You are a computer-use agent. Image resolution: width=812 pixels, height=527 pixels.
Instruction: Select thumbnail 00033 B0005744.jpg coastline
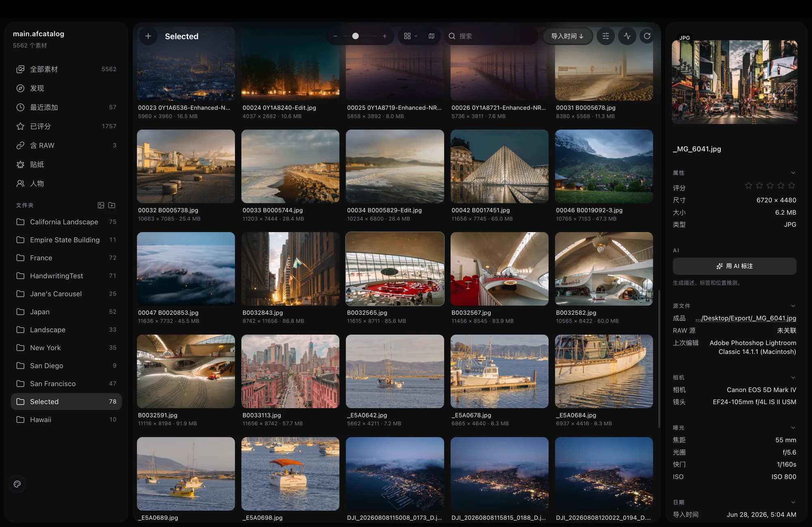pos(290,166)
